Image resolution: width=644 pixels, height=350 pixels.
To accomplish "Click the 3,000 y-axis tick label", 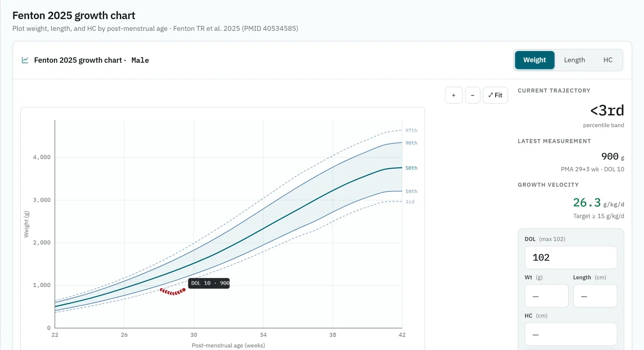I will click(42, 200).
